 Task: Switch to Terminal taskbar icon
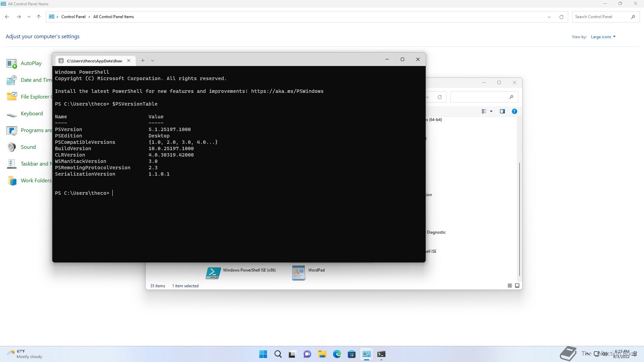(x=381, y=354)
